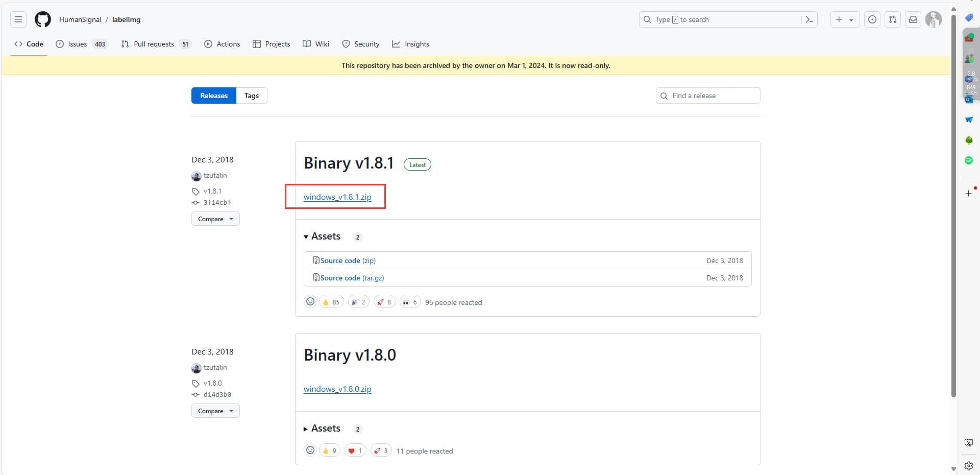Open the Issues tab
The width and height of the screenshot is (980, 475).
(82, 44)
